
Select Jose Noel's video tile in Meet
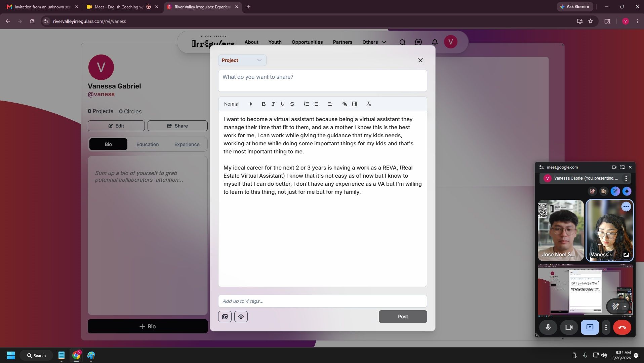[561, 230]
